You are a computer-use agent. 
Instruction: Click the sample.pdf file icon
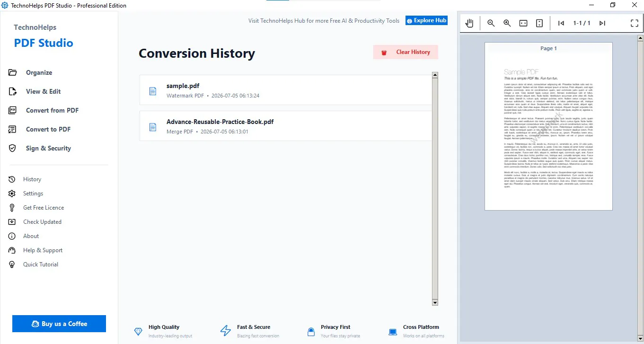153,91
